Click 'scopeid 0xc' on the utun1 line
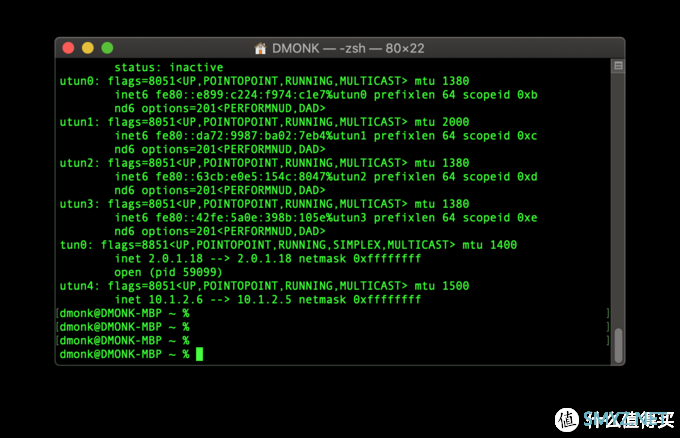The image size is (680, 438). (500, 136)
